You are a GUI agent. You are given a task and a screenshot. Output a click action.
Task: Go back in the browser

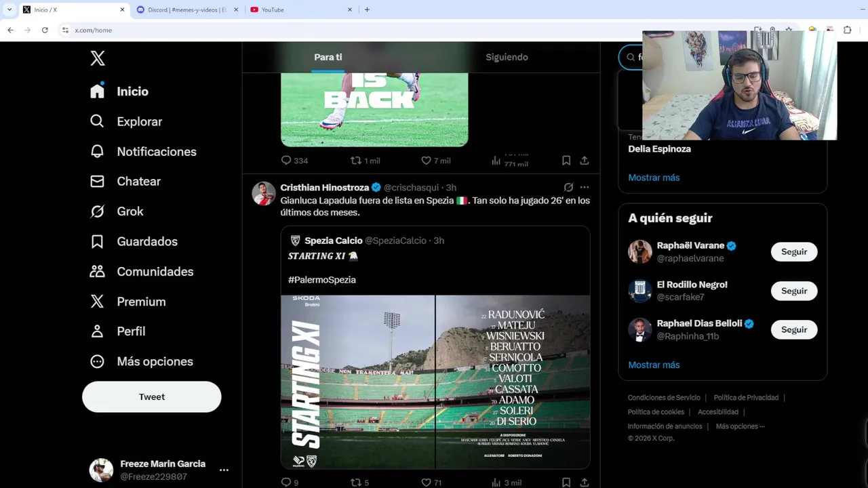(10, 30)
